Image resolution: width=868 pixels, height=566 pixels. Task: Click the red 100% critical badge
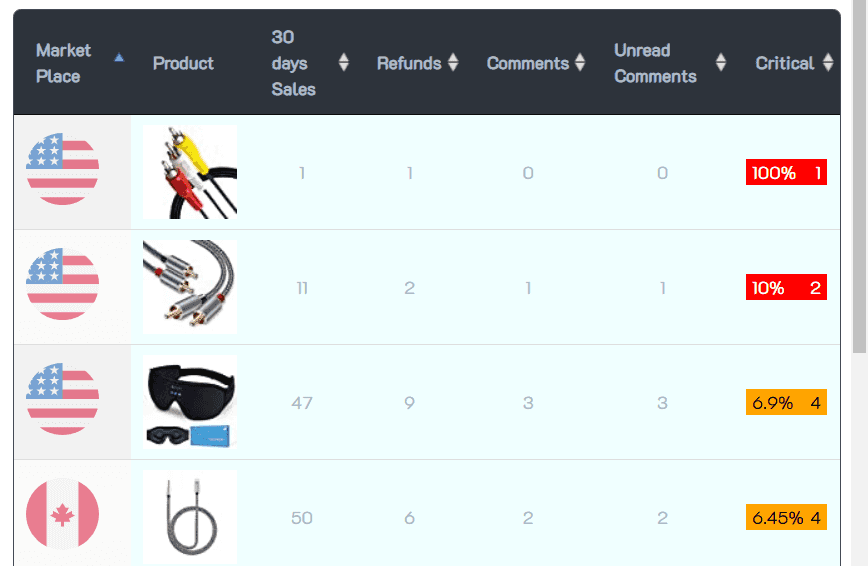(786, 173)
